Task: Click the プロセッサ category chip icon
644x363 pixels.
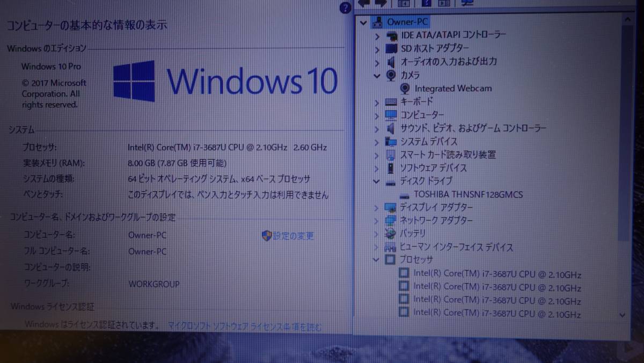Action: coord(391,260)
